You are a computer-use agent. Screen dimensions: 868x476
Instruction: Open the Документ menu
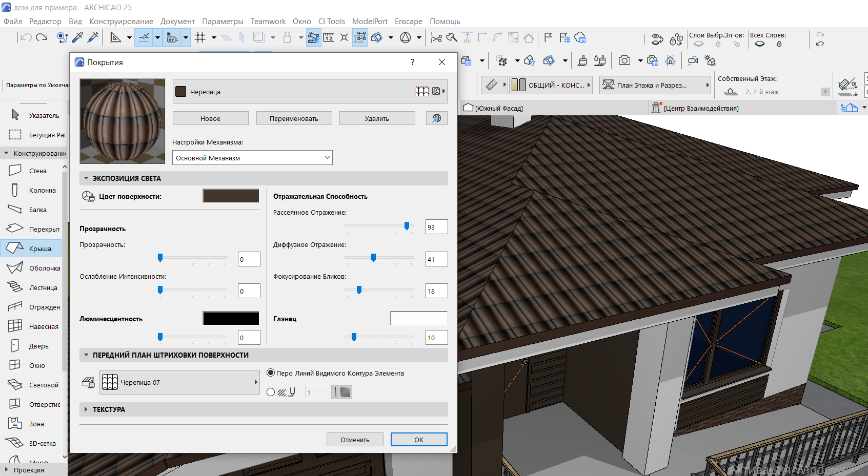177,22
